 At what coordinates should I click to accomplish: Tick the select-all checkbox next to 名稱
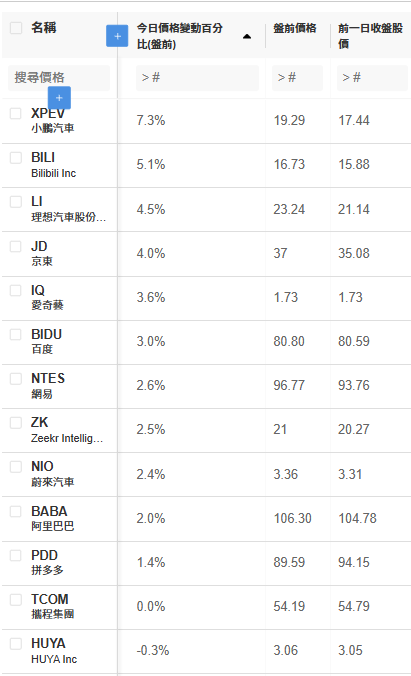pos(16,28)
